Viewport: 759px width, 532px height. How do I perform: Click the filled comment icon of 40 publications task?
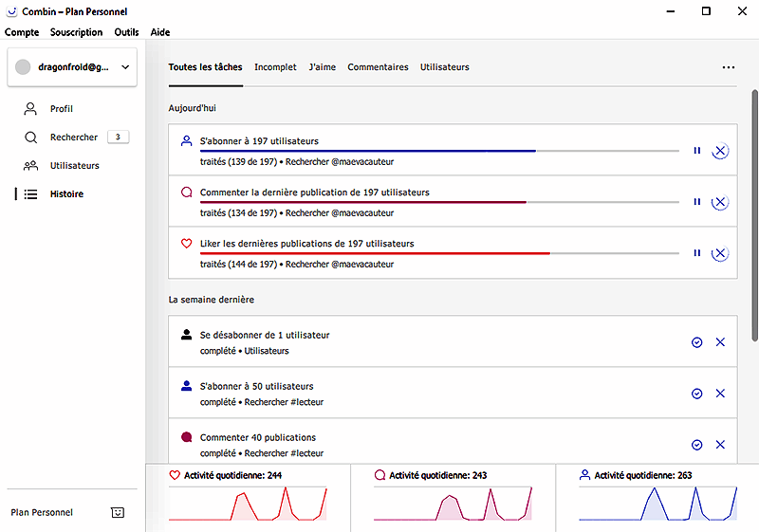click(x=186, y=437)
